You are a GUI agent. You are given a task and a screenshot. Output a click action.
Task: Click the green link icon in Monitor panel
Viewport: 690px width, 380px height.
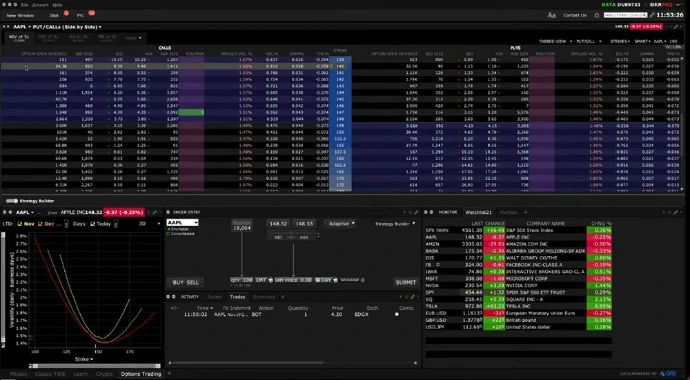(x=675, y=212)
